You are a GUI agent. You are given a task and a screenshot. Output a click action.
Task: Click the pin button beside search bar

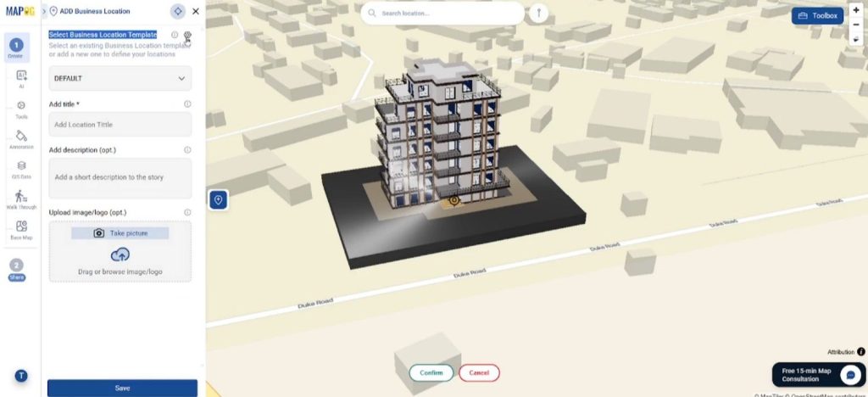(x=538, y=14)
